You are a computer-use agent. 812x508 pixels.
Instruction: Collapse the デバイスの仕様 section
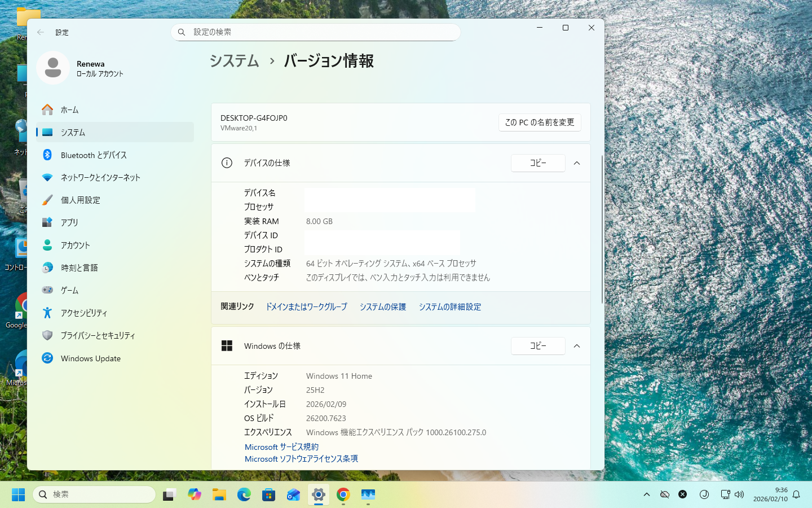pyautogui.click(x=576, y=163)
